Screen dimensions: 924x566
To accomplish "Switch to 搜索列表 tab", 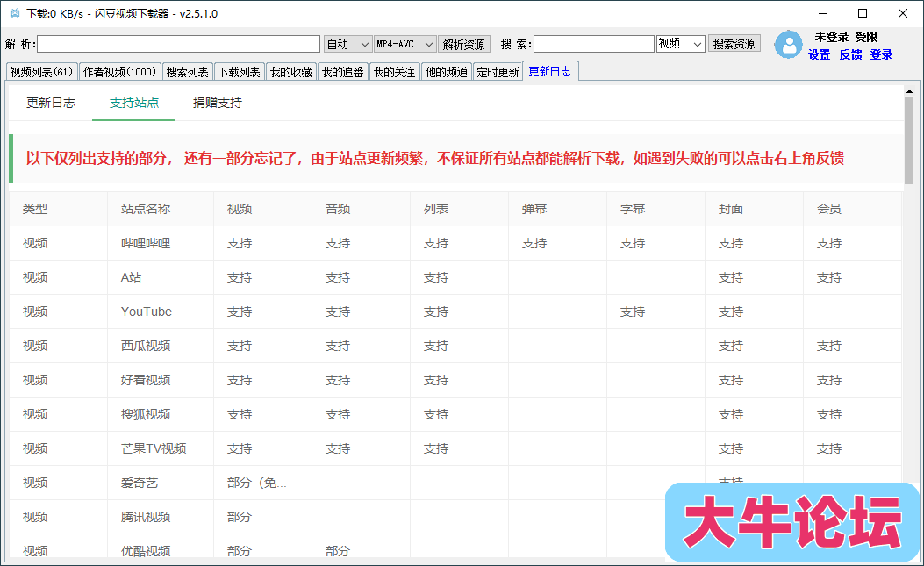I will [x=188, y=72].
